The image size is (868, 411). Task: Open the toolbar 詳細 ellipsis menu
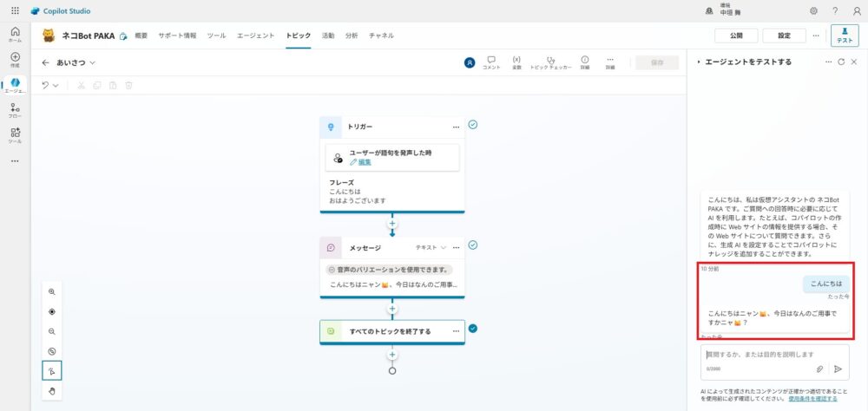pyautogui.click(x=610, y=62)
